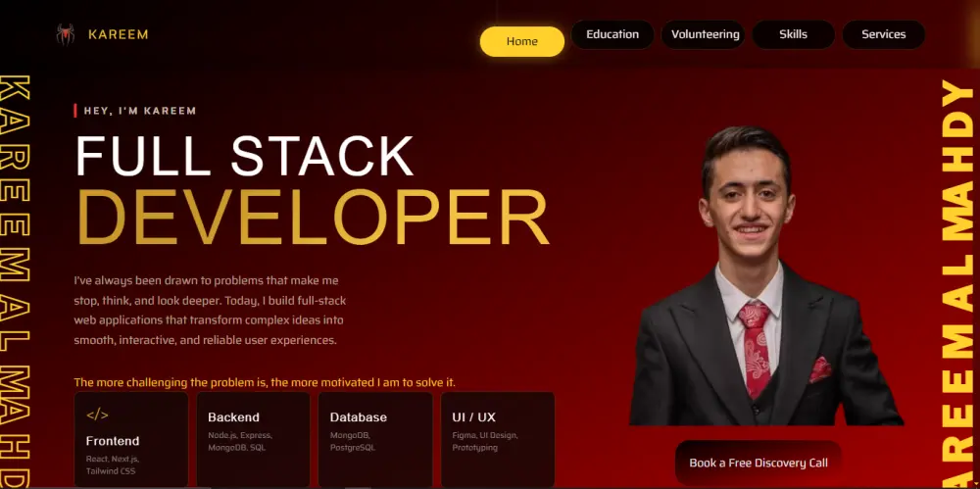Click the intro paragraph about full-stack web applications
Viewport: 980px width, 489px height.
pos(210,311)
